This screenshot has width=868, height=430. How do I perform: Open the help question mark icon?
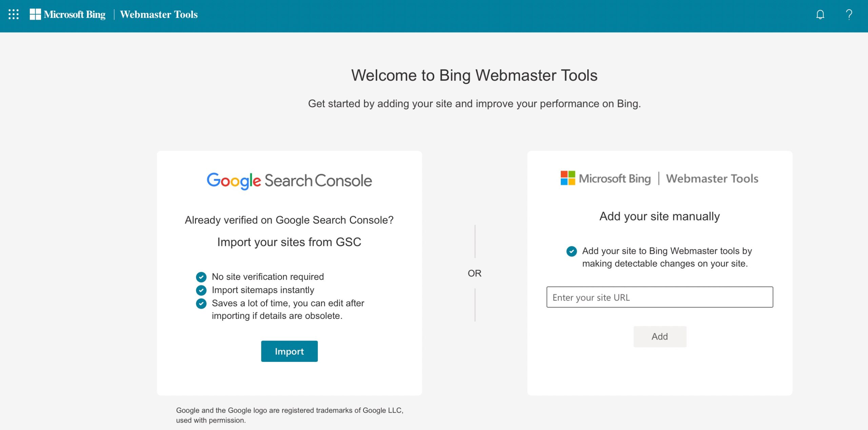pyautogui.click(x=849, y=15)
